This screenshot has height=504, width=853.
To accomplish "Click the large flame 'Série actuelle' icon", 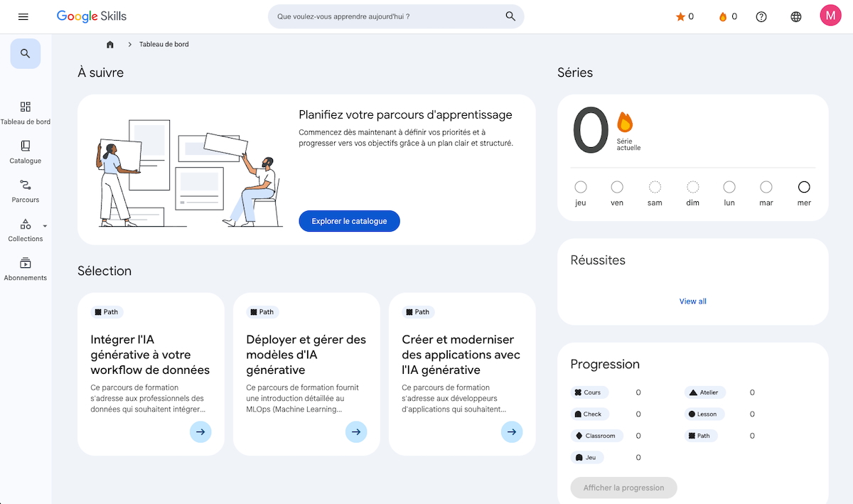I will [625, 122].
